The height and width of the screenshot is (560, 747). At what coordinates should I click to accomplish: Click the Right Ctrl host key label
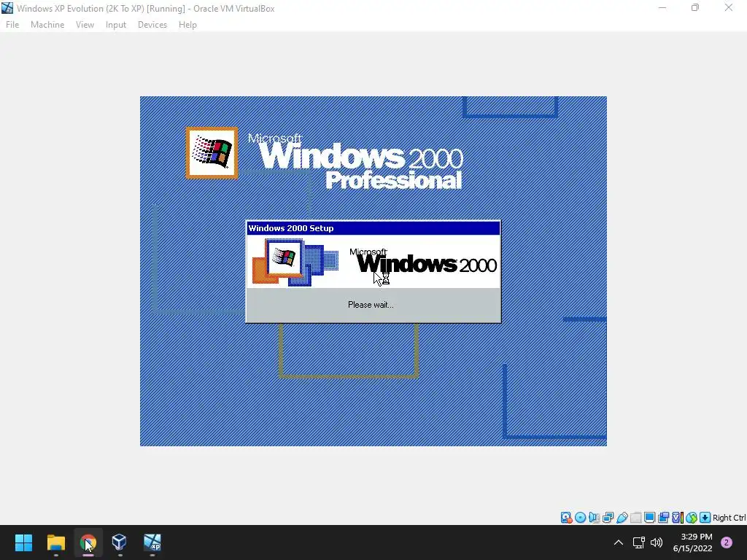point(729,518)
